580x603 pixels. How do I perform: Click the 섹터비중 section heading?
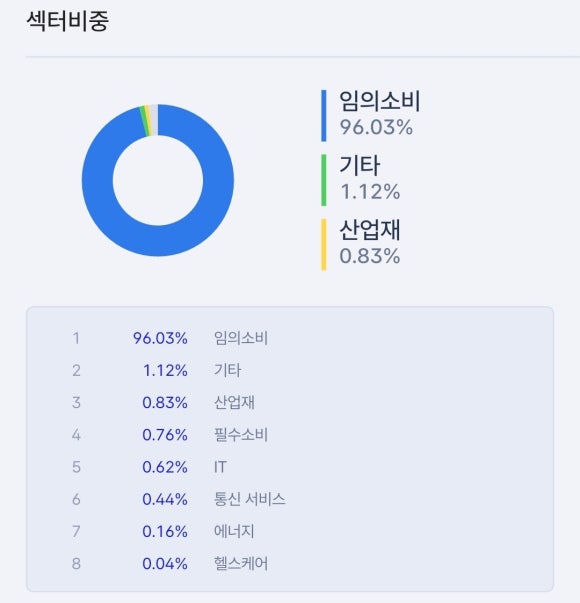point(68,21)
